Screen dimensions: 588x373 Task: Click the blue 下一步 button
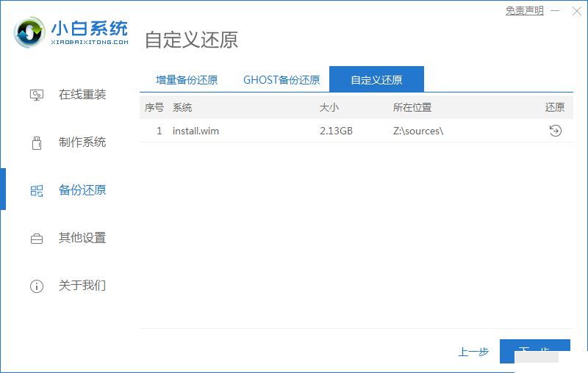534,350
